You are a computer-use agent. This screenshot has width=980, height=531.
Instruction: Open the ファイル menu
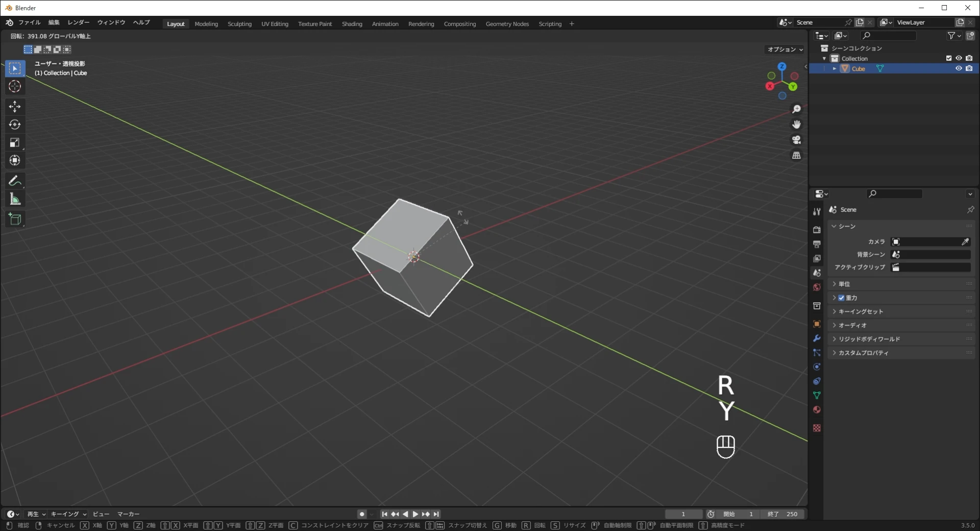pos(29,22)
